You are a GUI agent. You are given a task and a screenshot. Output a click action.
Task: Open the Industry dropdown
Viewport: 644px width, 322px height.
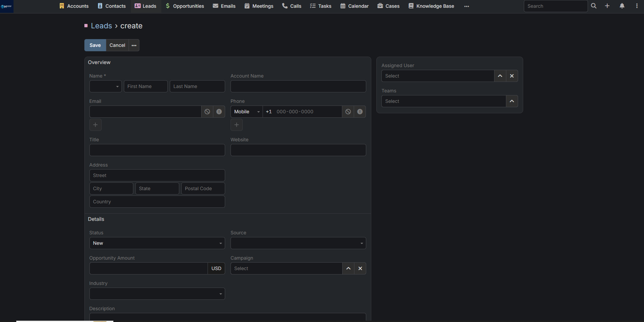157,294
